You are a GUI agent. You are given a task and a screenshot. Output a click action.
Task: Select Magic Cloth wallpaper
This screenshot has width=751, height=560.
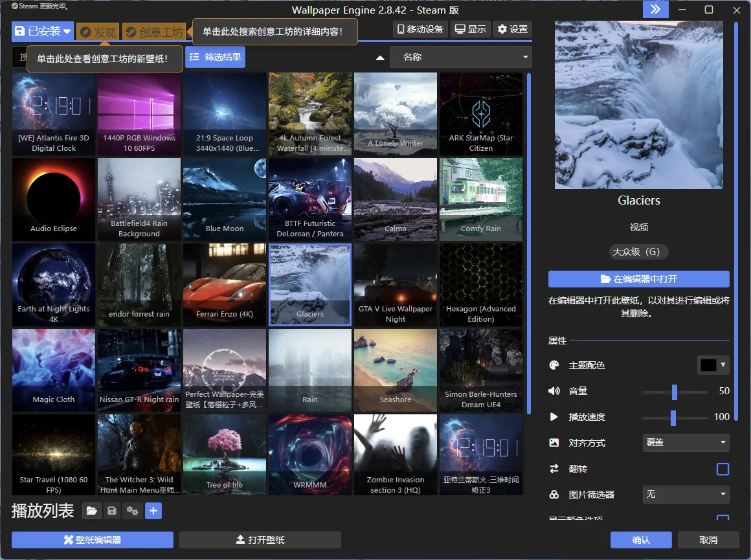pyautogui.click(x=54, y=370)
